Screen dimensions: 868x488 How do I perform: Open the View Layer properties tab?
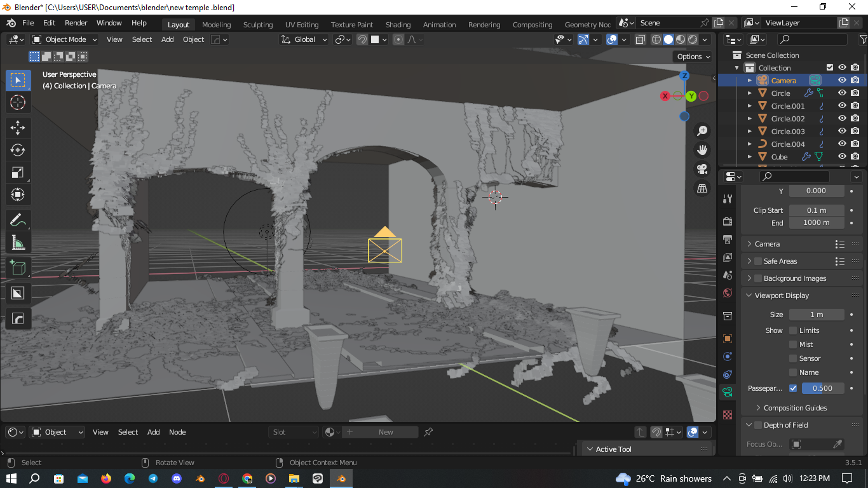pos(728,257)
